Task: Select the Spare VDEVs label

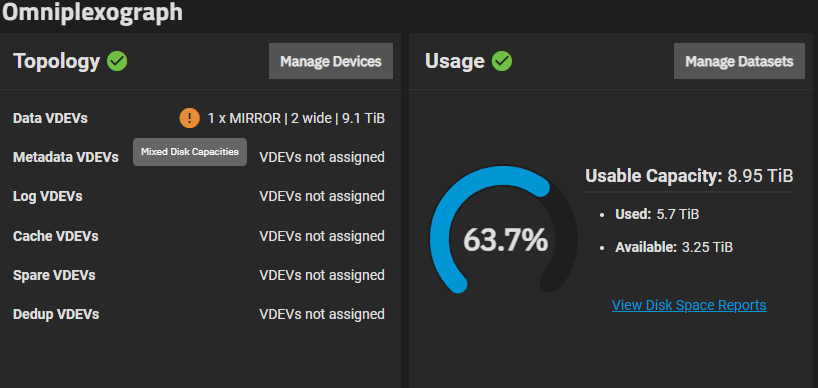Action: 54,275
